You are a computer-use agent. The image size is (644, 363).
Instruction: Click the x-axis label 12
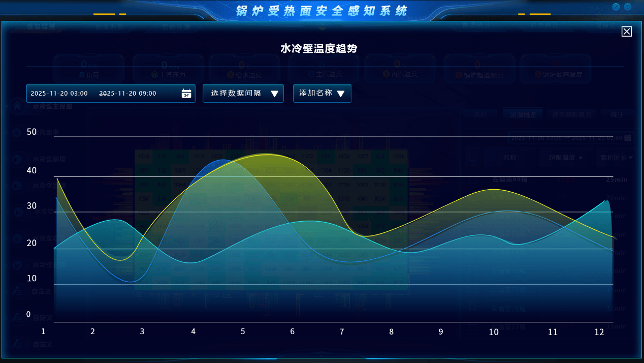599,331
